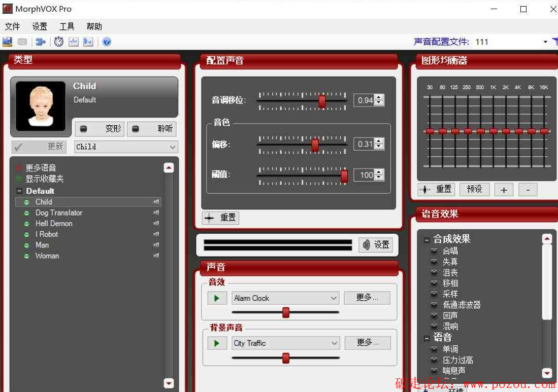Image resolution: width=558 pixels, height=392 pixels.
Task: Click the equalizer minus button
Action: (x=528, y=190)
